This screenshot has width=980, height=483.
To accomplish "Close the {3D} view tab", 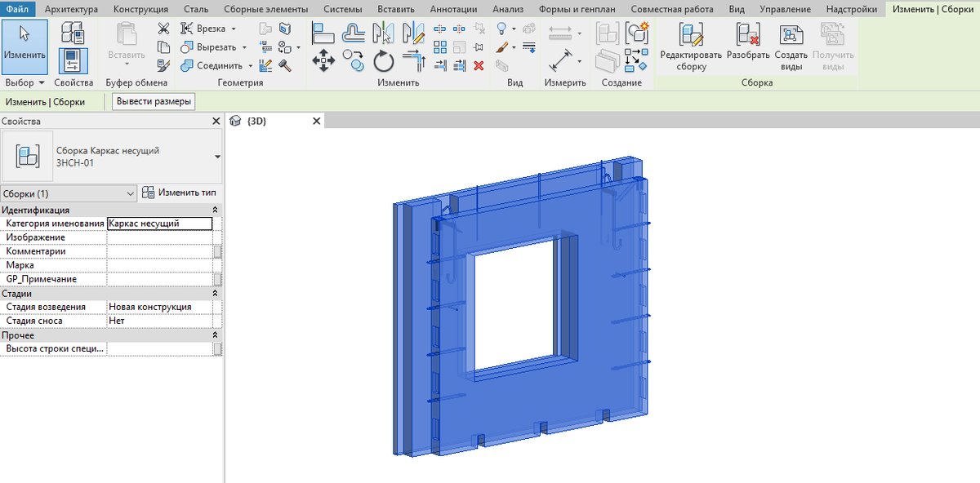I will [x=317, y=121].
